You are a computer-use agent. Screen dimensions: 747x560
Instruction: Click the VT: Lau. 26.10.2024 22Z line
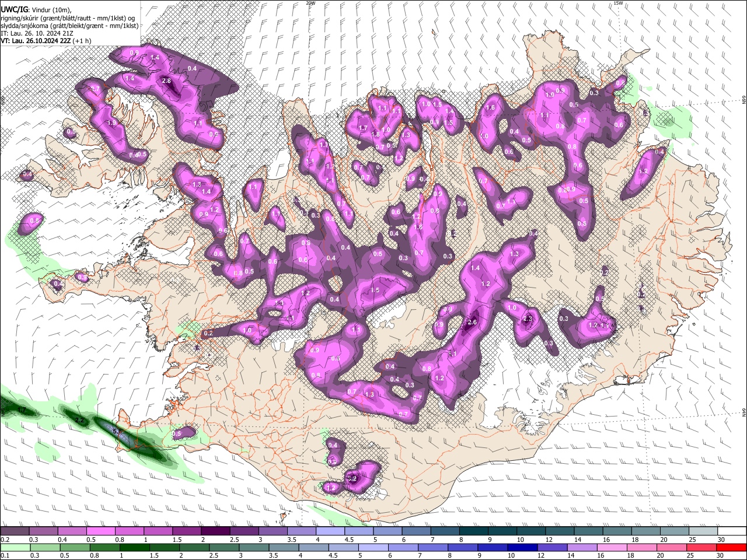pyautogui.click(x=46, y=41)
